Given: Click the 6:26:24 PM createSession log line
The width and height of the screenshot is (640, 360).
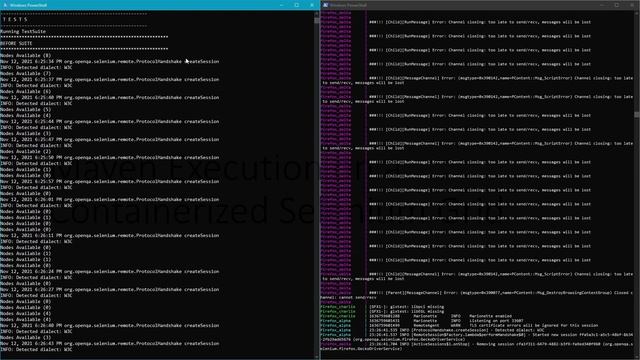Looking at the screenshot, I should tap(109, 271).
